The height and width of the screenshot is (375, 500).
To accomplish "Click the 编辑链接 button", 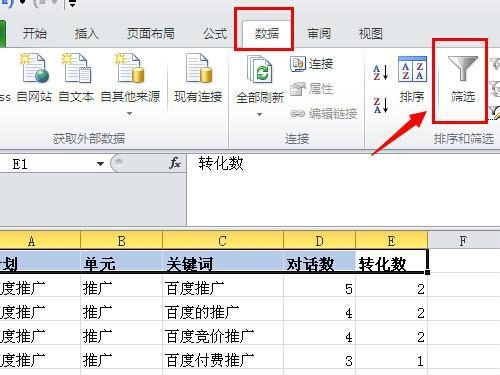I will click(324, 114).
